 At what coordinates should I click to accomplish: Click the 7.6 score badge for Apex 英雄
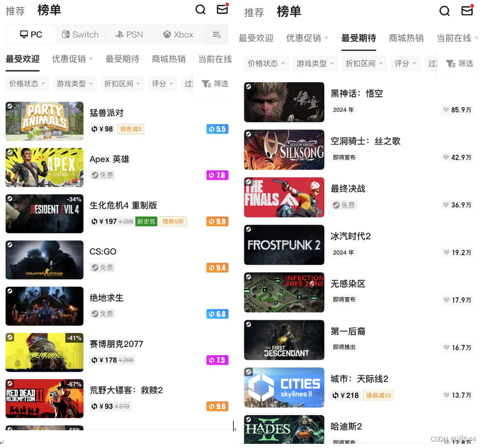coord(217,176)
